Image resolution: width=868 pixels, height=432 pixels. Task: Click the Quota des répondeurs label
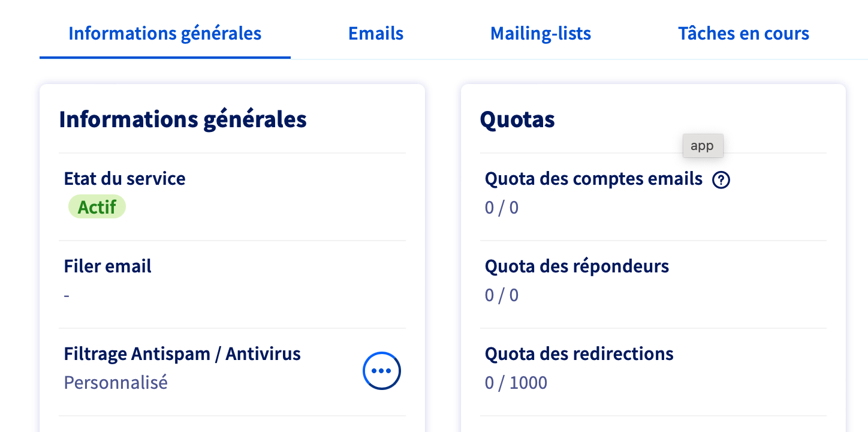[577, 266]
